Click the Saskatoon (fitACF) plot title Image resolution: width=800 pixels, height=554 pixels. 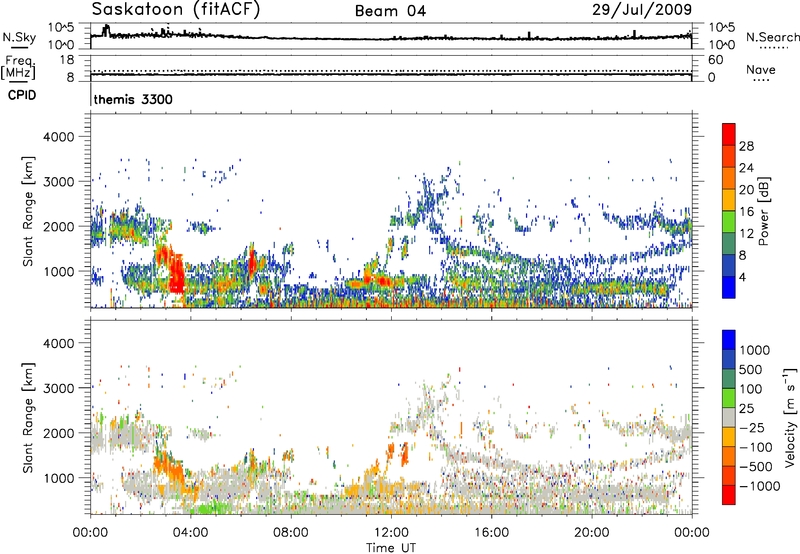176,9
